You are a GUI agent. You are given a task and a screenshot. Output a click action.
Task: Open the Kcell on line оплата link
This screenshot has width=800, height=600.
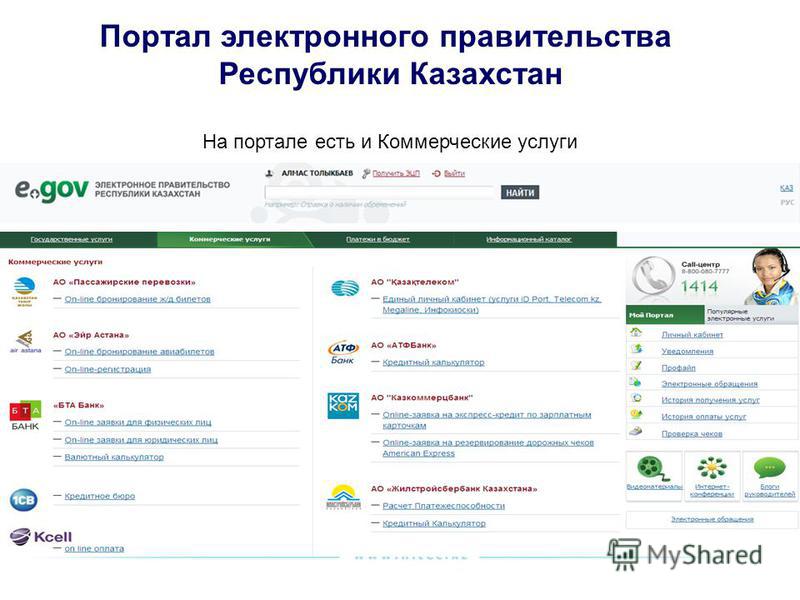click(x=94, y=548)
